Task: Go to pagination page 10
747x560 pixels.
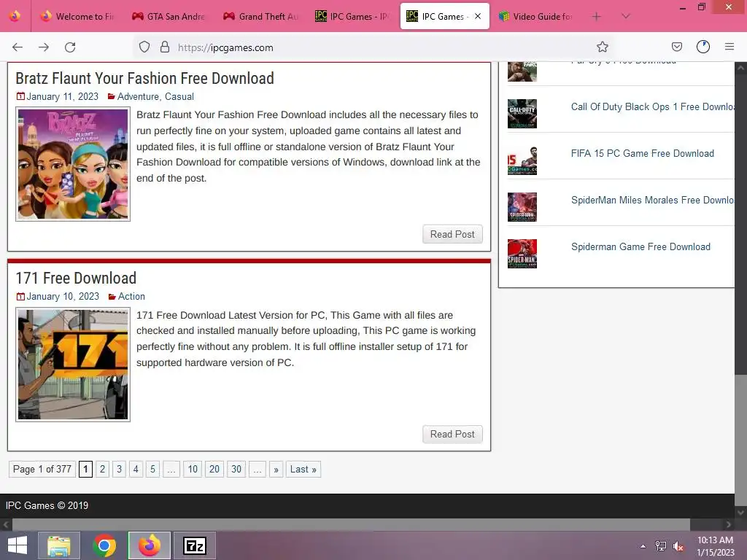Action: click(x=193, y=470)
